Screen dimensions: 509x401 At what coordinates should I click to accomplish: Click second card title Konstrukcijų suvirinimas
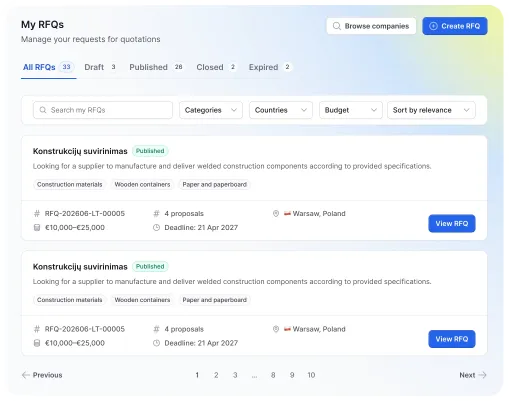click(x=80, y=267)
